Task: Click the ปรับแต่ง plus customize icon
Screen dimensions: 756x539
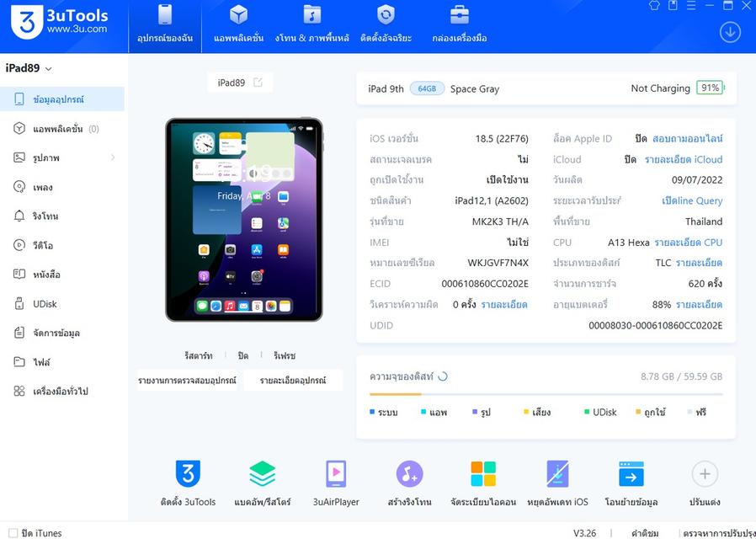Action: [705, 474]
